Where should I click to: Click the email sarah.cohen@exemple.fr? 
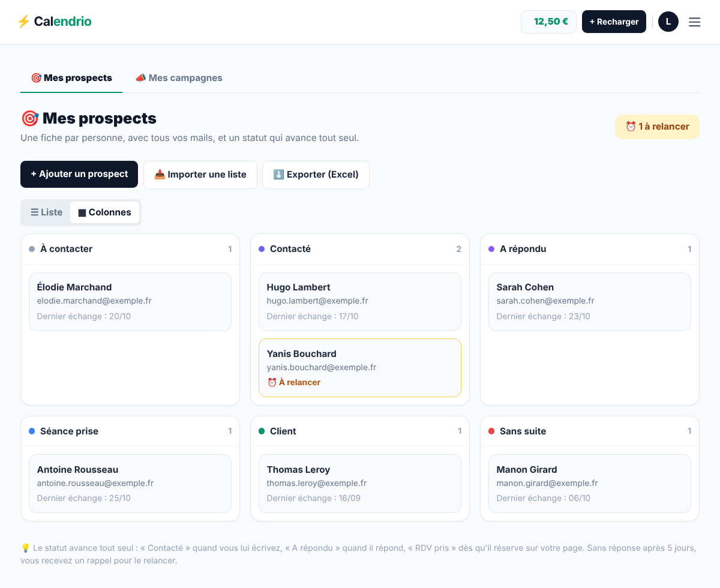(545, 301)
